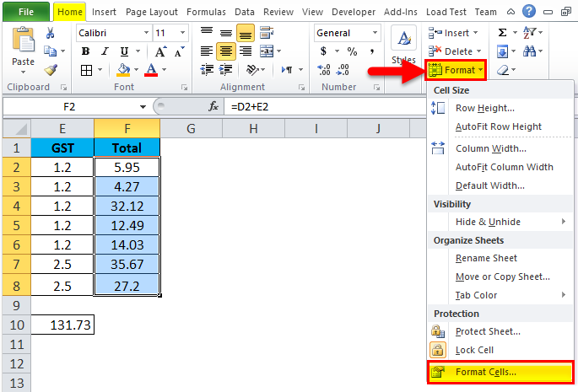Apply the Fill Color bucket
Screen dimensions: 578x392
[x=123, y=70]
